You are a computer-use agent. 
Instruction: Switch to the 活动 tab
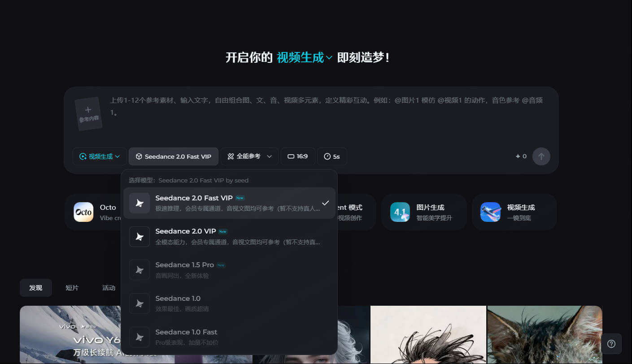click(x=109, y=288)
